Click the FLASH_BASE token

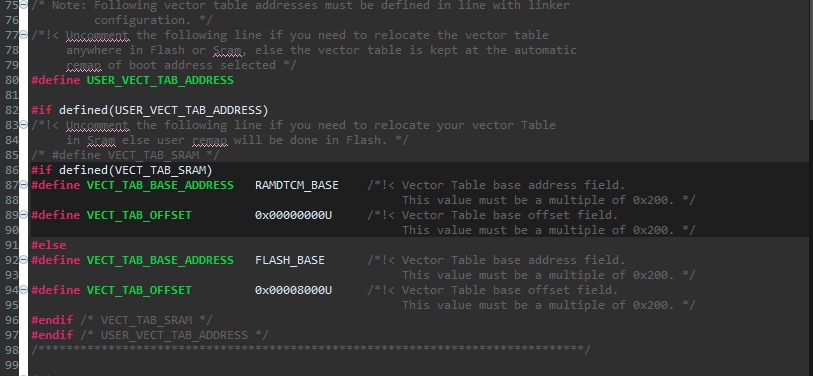pyautogui.click(x=290, y=260)
